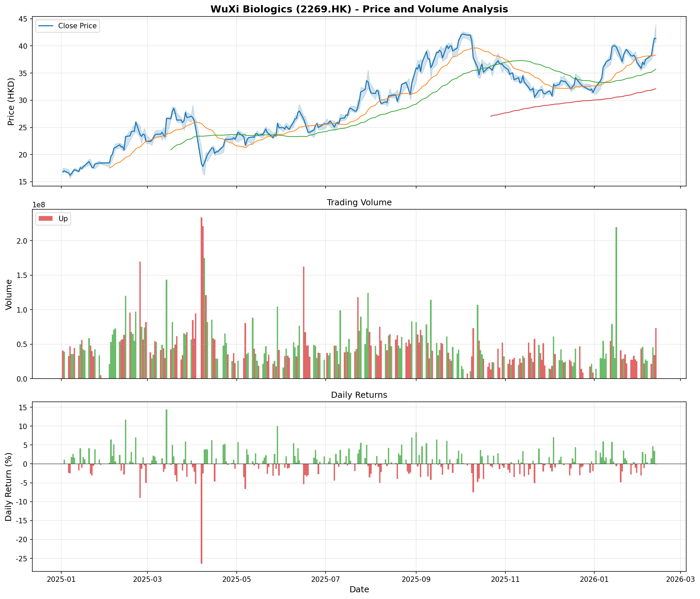Click the chart title WuXi Biologics heading
Image resolution: width=700 pixels, height=599 pixels.
coord(359,9)
